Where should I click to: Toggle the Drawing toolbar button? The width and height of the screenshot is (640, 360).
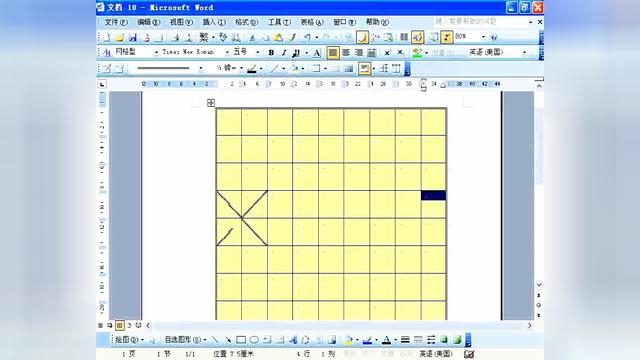(417, 38)
